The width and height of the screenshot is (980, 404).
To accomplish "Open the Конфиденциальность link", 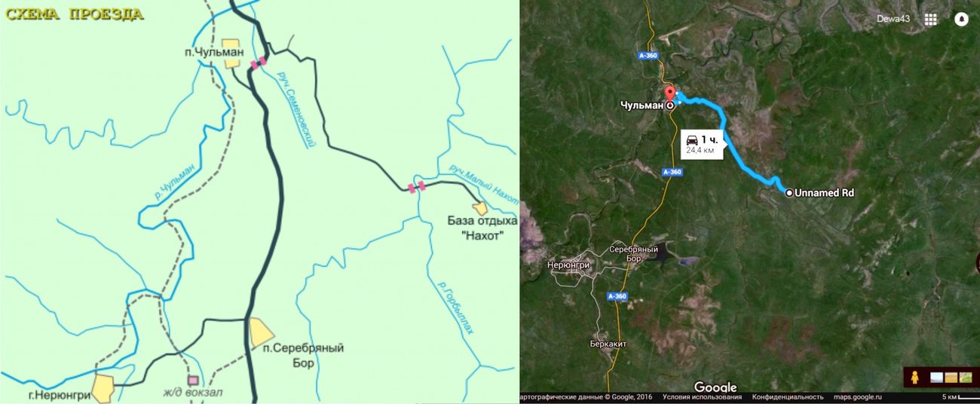I will click(788, 396).
